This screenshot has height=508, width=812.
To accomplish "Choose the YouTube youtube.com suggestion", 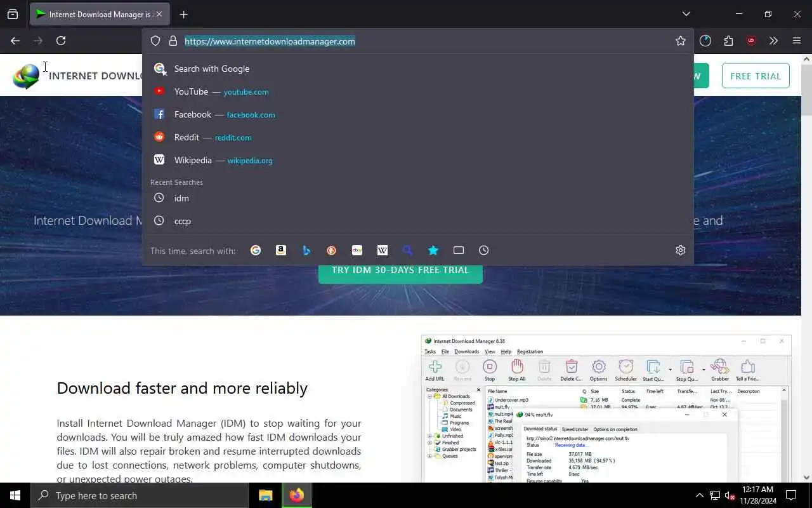I will [418, 91].
